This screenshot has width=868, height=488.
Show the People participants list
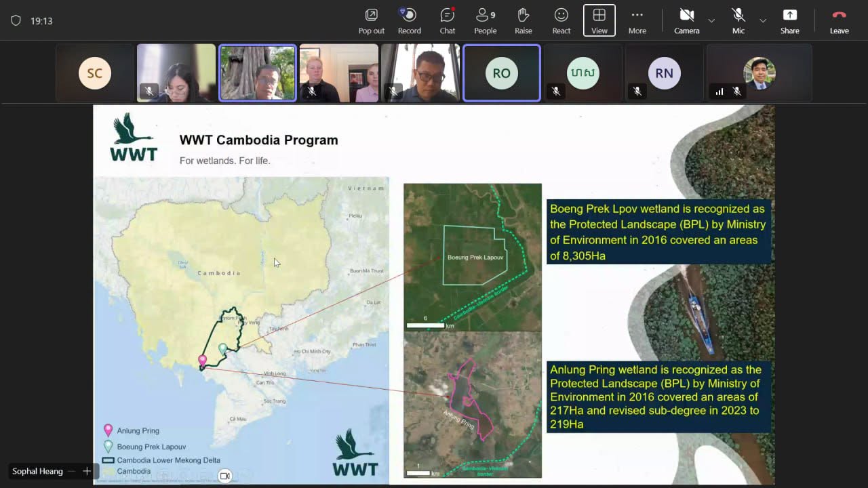485,21
